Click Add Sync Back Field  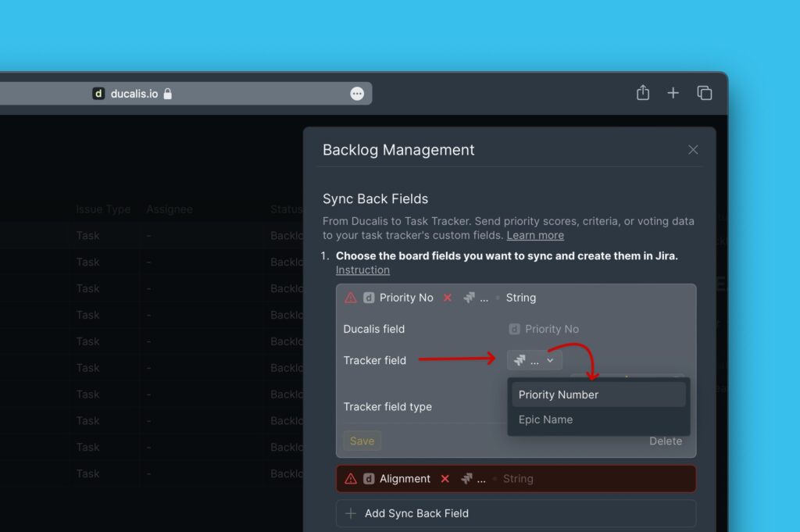[416, 513]
